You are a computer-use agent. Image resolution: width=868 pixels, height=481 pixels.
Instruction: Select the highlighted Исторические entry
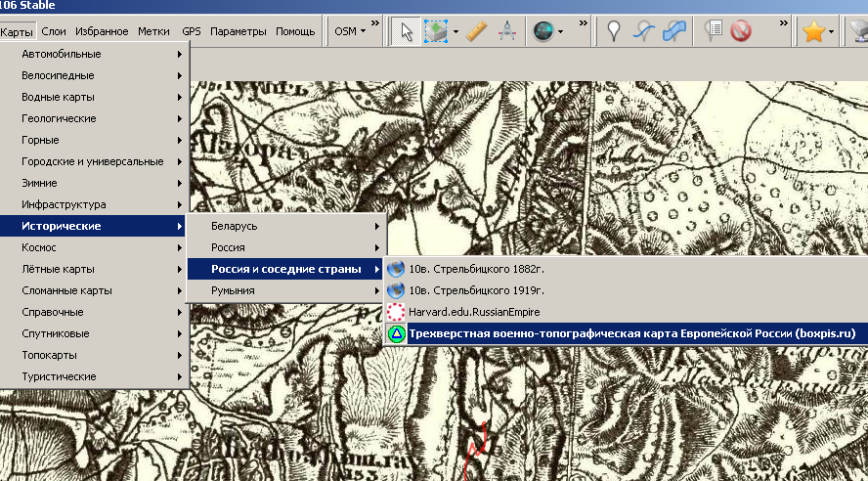tap(94, 226)
